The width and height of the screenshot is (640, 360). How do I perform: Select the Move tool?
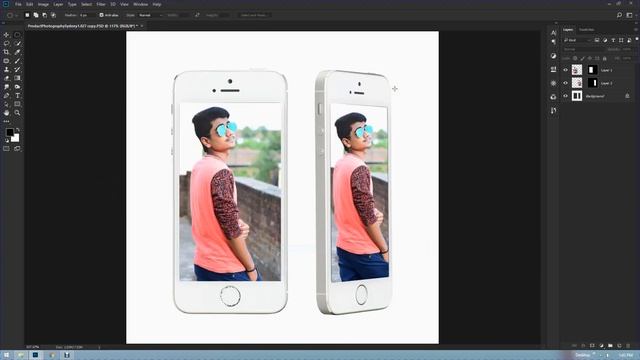(7, 35)
